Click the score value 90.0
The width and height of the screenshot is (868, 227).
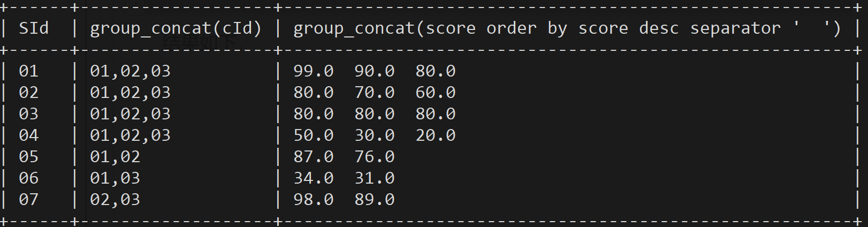pos(375,71)
